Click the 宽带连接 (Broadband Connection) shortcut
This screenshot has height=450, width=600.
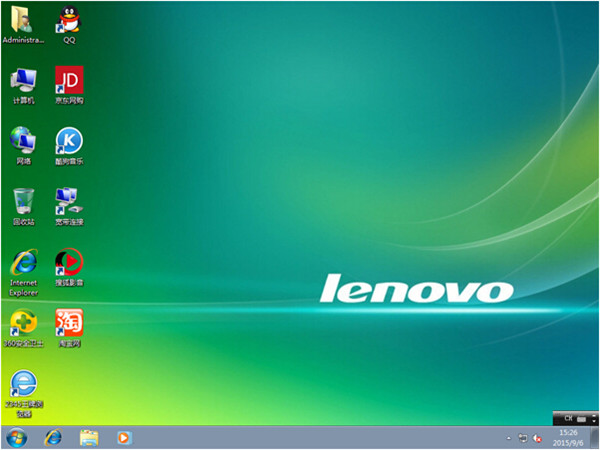tap(68, 200)
